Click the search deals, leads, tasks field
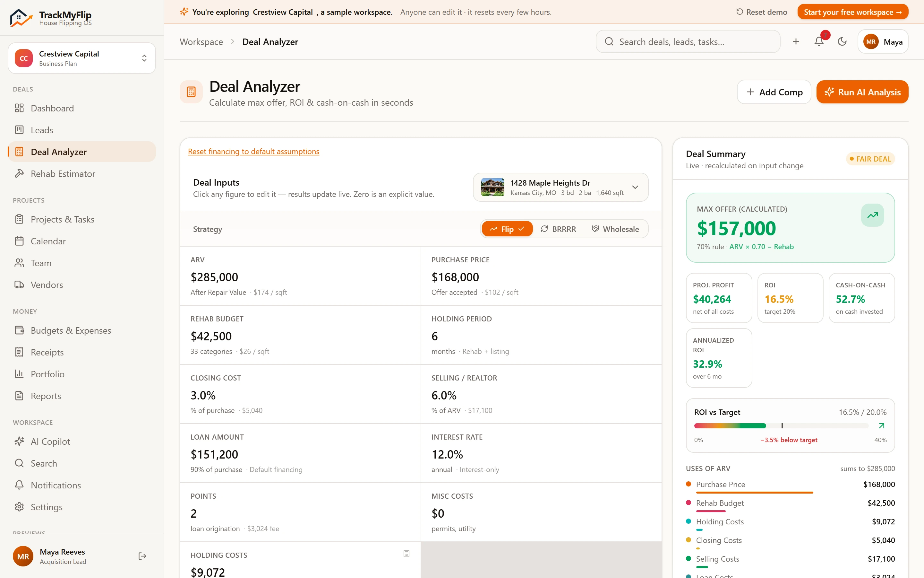924x578 pixels. (x=688, y=41)
